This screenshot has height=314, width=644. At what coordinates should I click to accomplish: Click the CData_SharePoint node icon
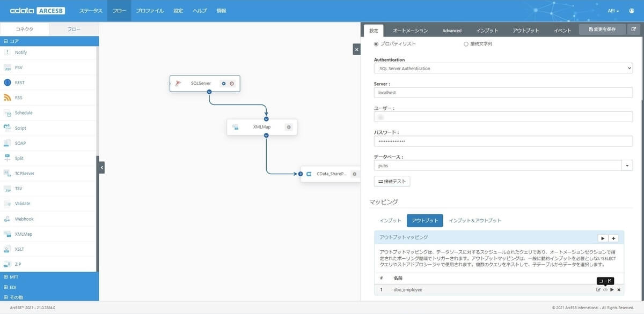(309, 174)
